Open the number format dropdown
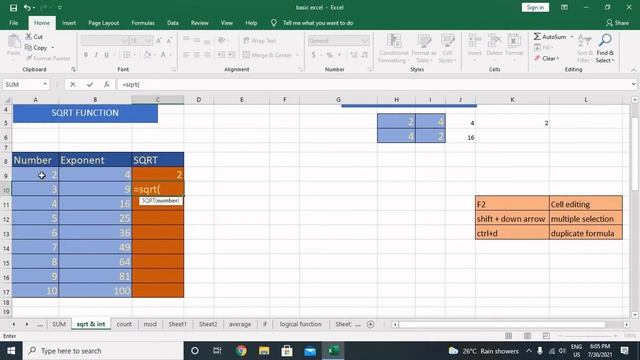Viewport: 640px width, 360px height. click(x=364, y=40)
